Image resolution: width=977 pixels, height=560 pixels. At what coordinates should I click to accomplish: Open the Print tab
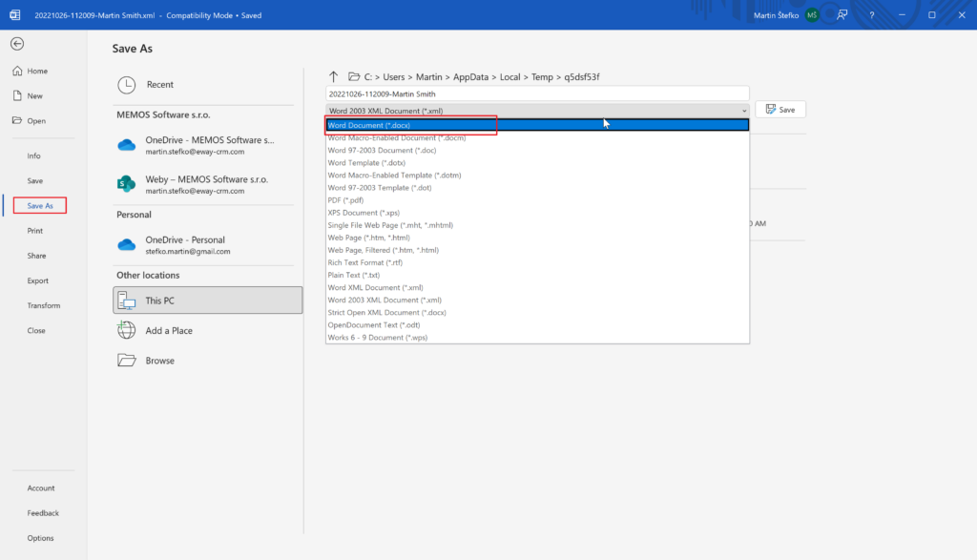tap(35, 231)
